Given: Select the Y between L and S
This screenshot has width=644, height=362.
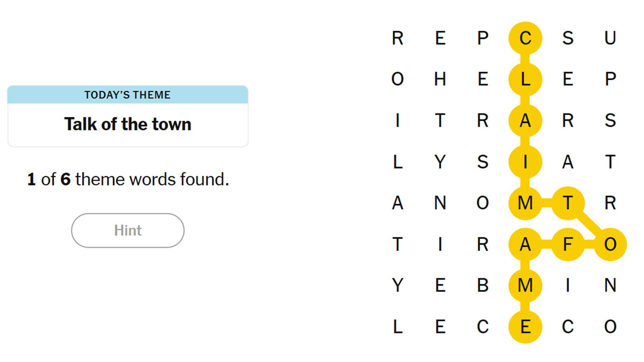Looking at the screenshot, I should pos(440,162).
